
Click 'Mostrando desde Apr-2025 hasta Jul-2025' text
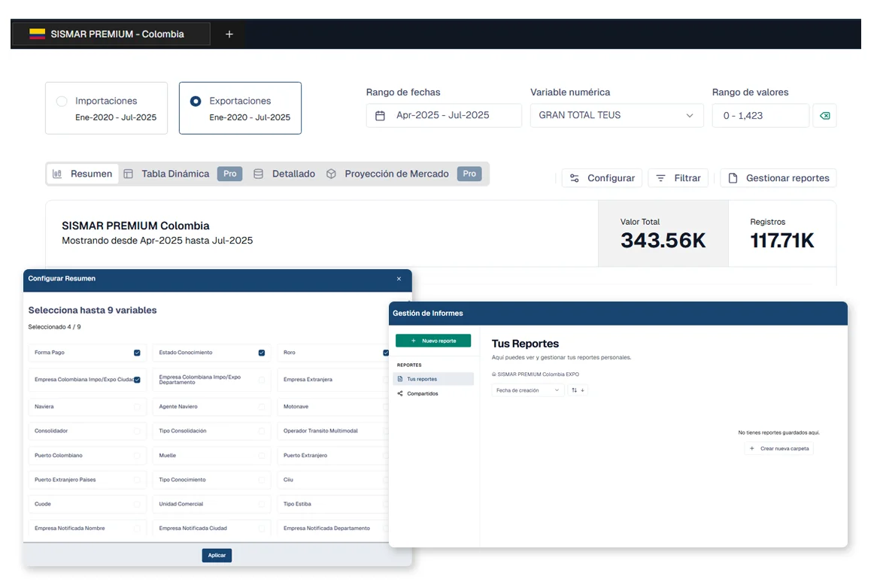(x=157, y=241)
